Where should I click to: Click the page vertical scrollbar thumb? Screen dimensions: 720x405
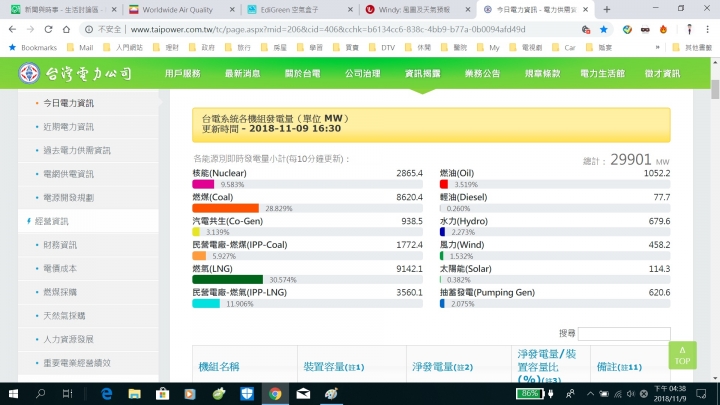[715, 89]
